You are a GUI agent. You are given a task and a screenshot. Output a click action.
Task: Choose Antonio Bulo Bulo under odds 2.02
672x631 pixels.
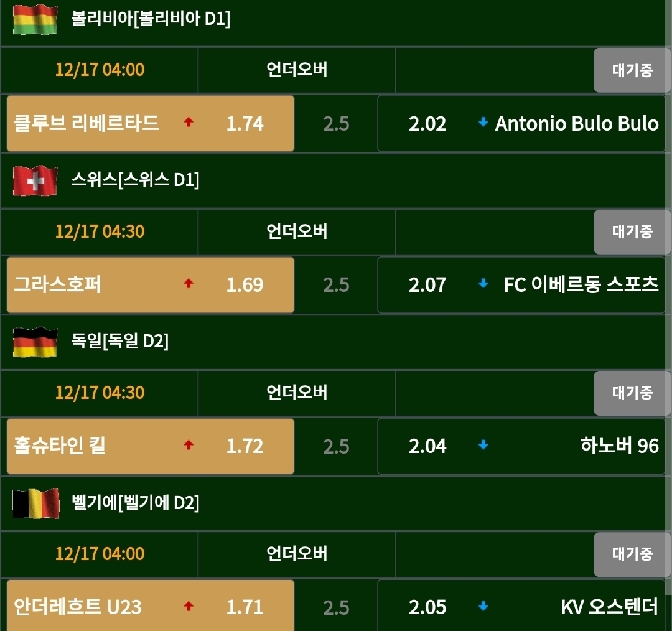(521, 123)
